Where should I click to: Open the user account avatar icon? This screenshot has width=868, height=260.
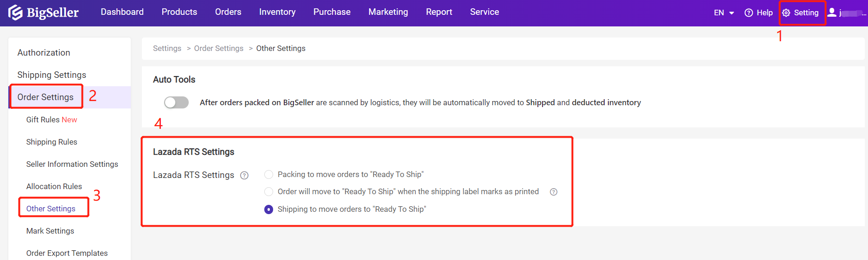[x=832, y=13]
